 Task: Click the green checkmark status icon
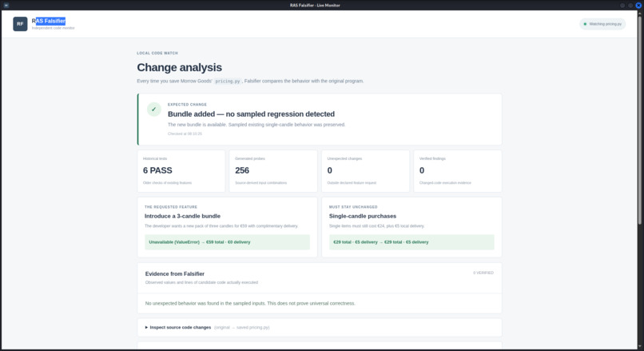tap(153, 110)
